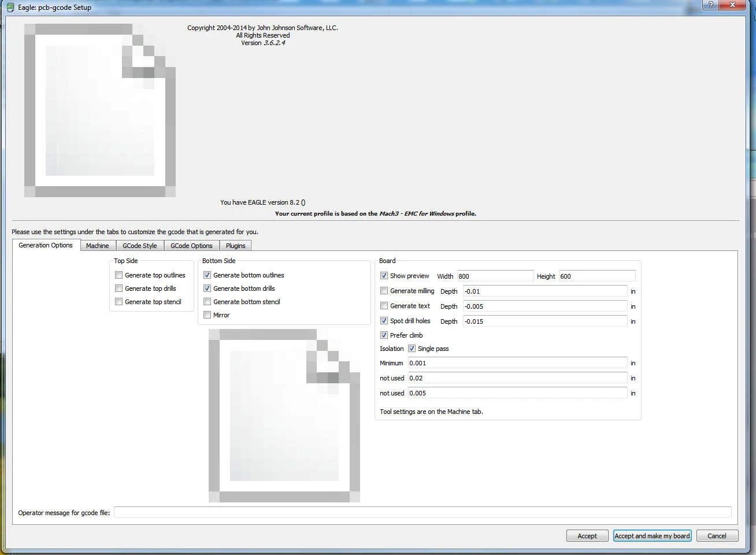Uncheck Generate bottom outlines
Image resolution: width=756 pixels, height=555 pixels.
tap(207, 275)
